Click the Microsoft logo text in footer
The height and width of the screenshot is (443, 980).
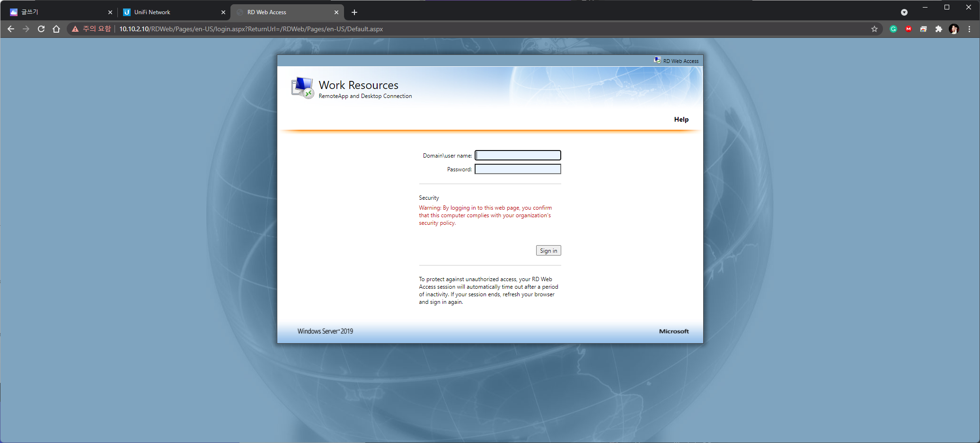tap(674, 331)
